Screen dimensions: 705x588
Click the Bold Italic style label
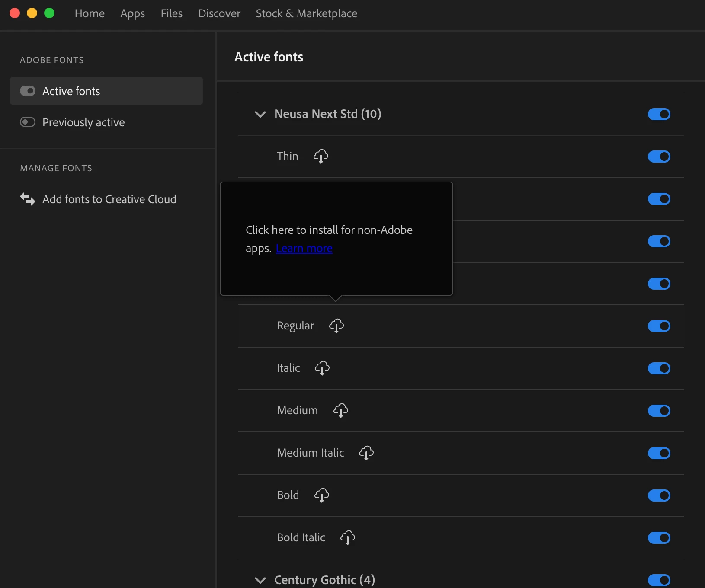301,537
